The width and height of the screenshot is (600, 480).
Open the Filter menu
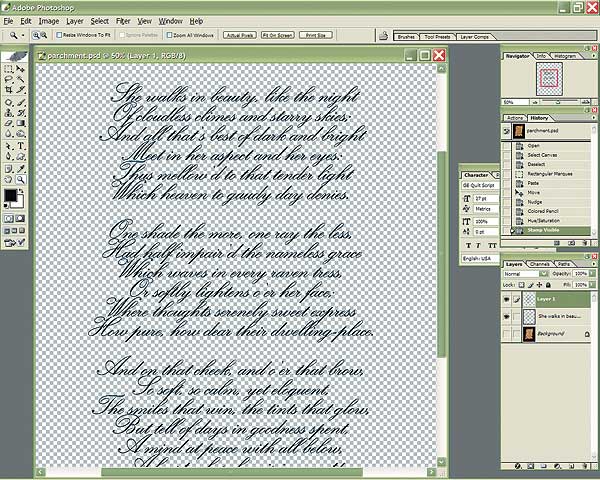tap(123, 21)
